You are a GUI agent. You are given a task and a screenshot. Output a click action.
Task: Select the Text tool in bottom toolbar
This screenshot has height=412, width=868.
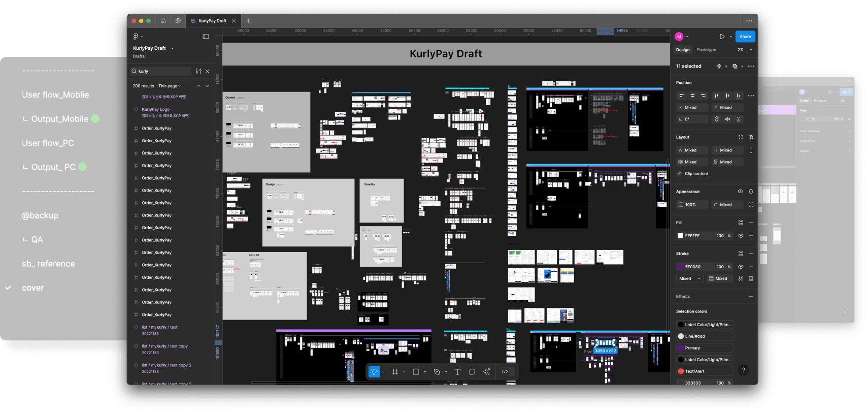pyautogui.click(x=457, y=372)
